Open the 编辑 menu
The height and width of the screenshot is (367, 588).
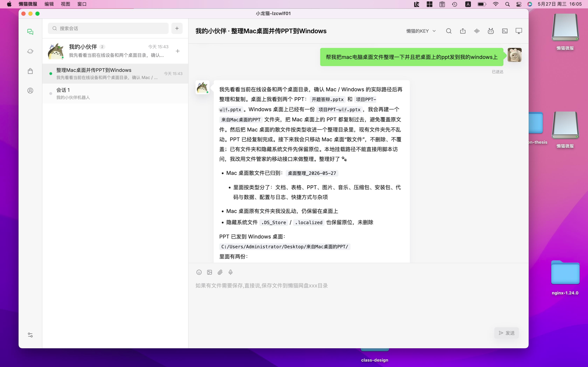pyautogui.click(x=49, y=4)
